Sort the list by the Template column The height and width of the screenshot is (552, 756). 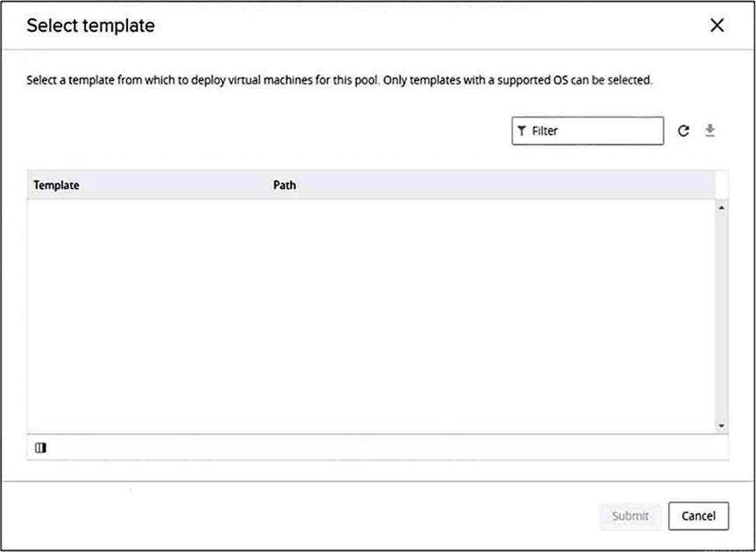57,186
